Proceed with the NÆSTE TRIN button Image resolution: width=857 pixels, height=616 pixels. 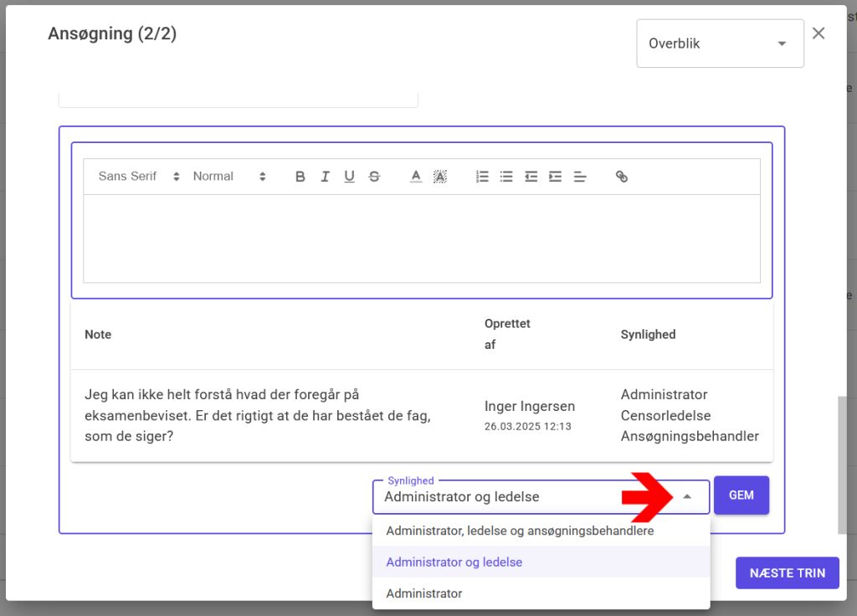[x=787, y=573]
